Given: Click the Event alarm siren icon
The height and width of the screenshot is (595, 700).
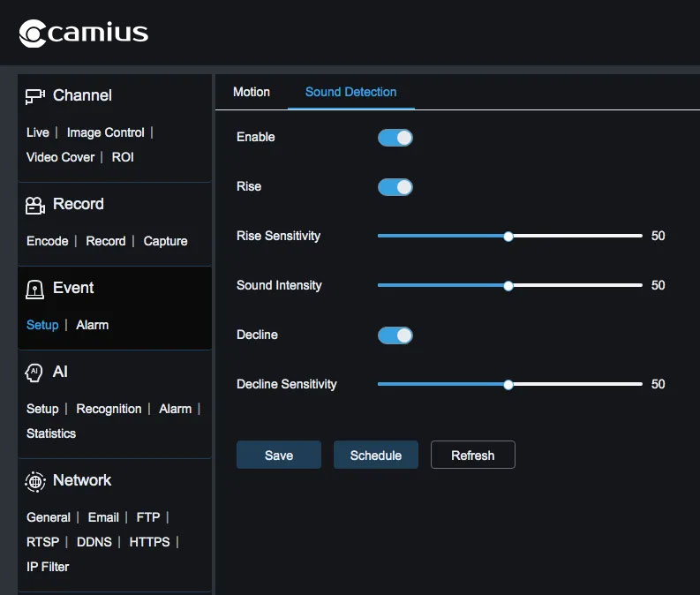Looking at the screenshot, I should tap(34, 290).
